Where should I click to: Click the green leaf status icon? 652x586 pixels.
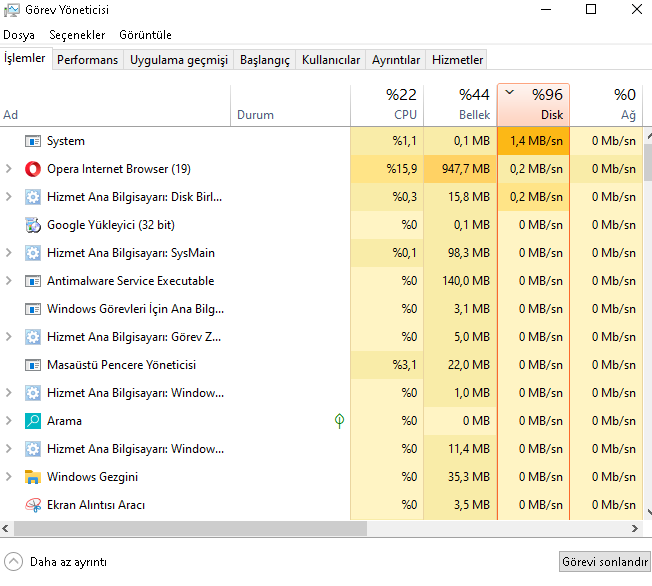pyautogui.click(x=339, y=421)
